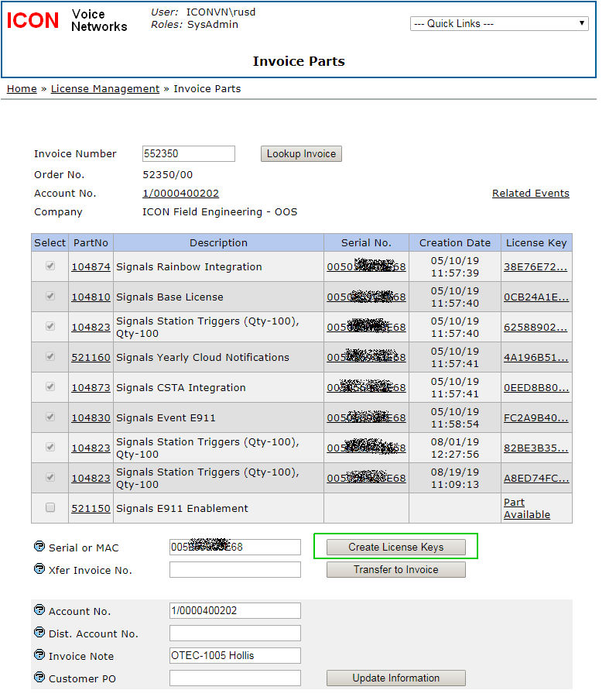616x697 pixels.
Task: Toggle checkbox for Signals Base License row
Action: (x=50, y=296)
